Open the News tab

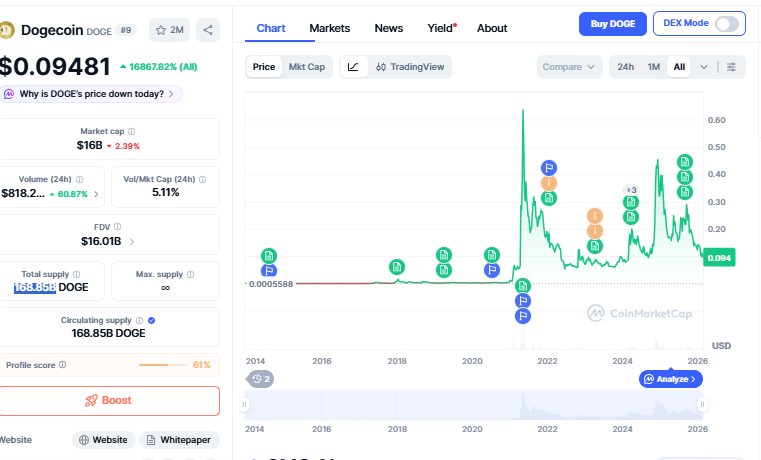(389, 28)
